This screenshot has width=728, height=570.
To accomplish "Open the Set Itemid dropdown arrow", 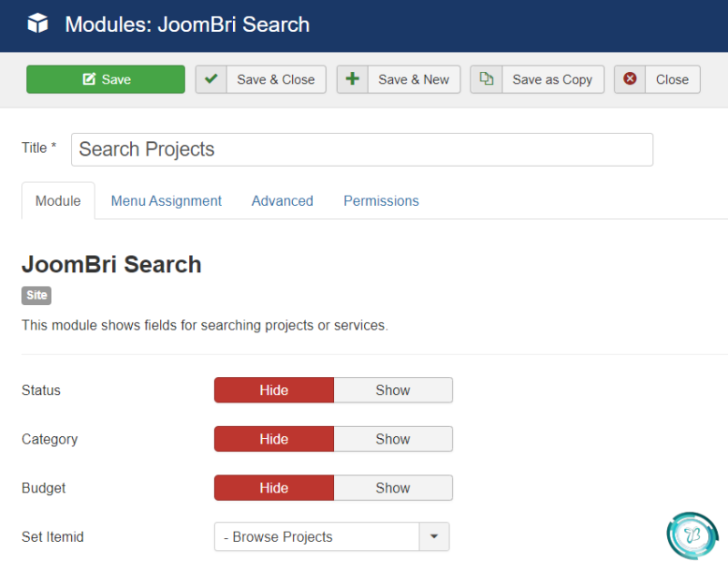I will [x=434, y=536].
